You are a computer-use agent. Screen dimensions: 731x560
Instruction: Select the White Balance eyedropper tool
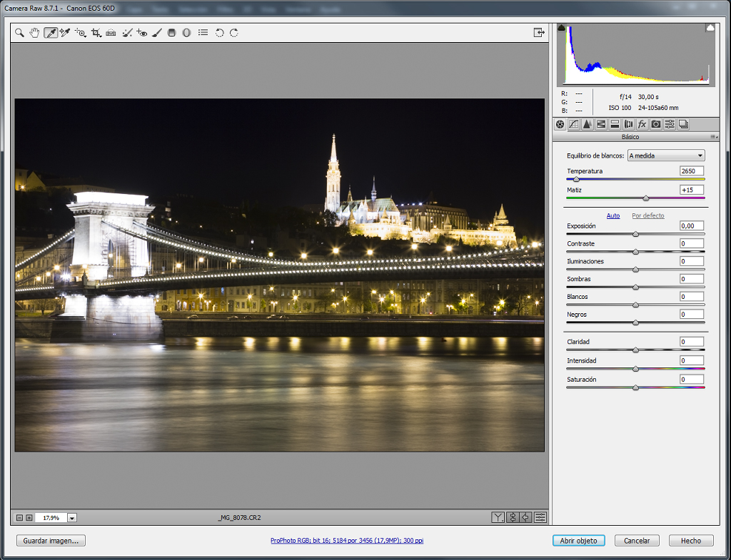51,33
